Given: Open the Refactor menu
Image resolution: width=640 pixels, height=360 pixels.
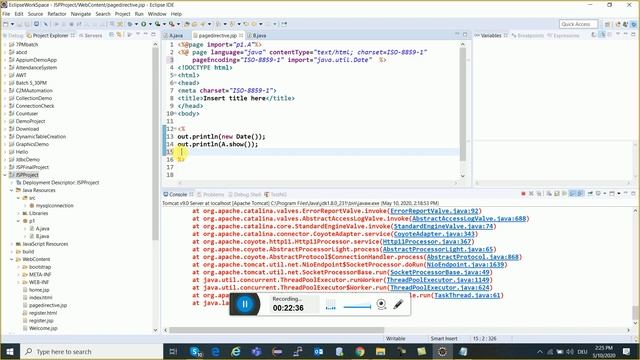Looking at the screenshot, I should pos(57,14).
